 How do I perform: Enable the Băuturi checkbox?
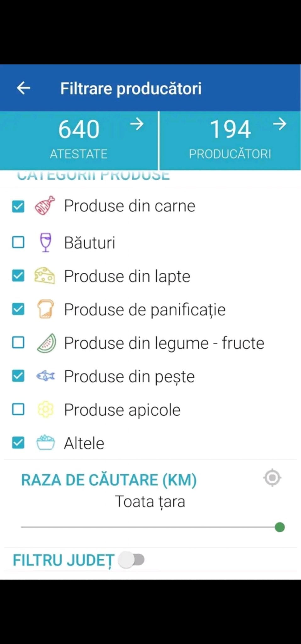[18, 242]
